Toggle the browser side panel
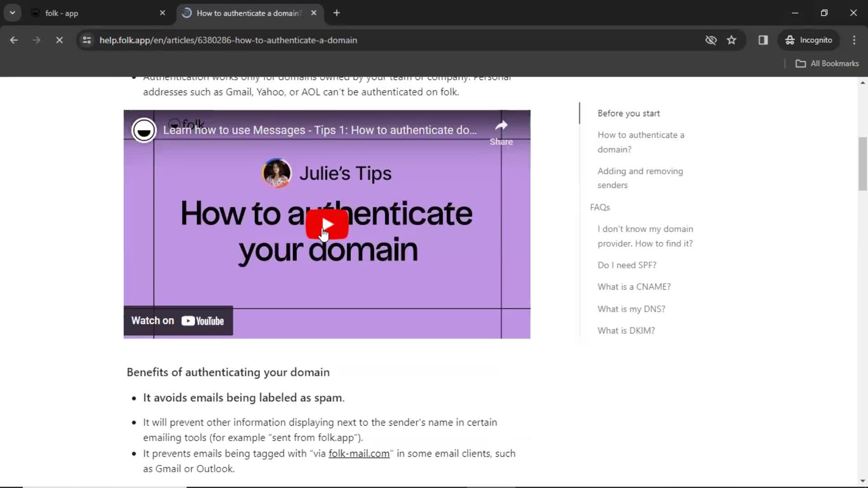The height and width of the screenshot is (488, 868). click(763, 40)
